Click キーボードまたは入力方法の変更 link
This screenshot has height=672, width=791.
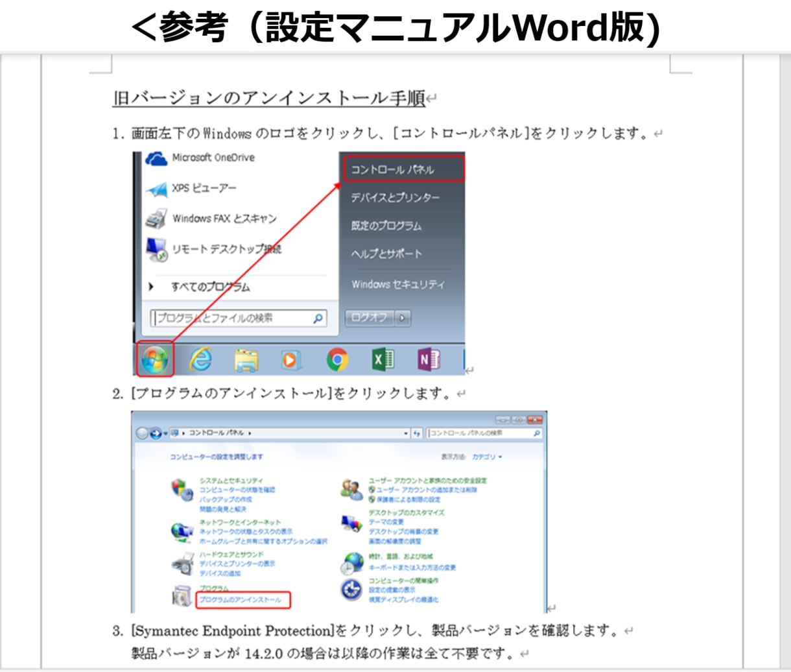tap(412, 568)
